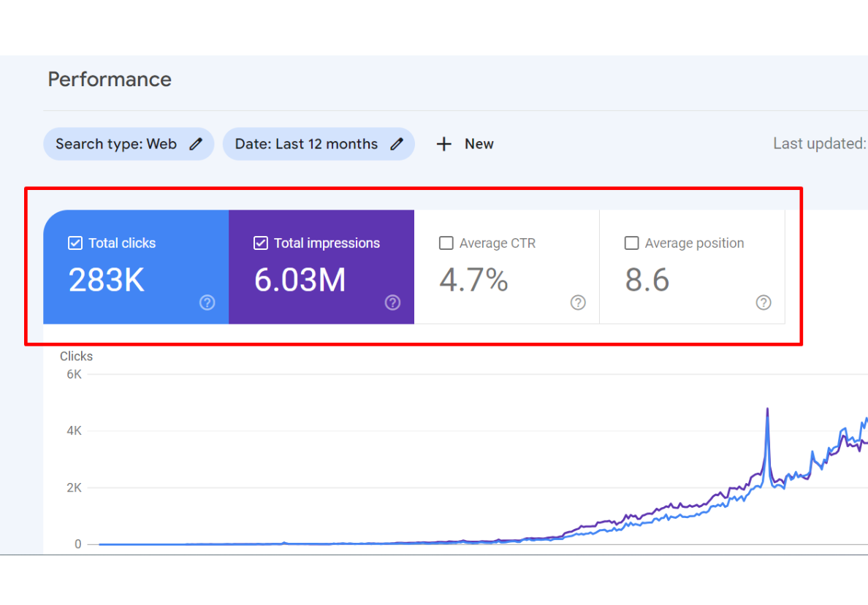Image resolution: width=868 pixels, height=605 pixels.
Task: Open the Total impressions help icon
Action: pos(393,302)
